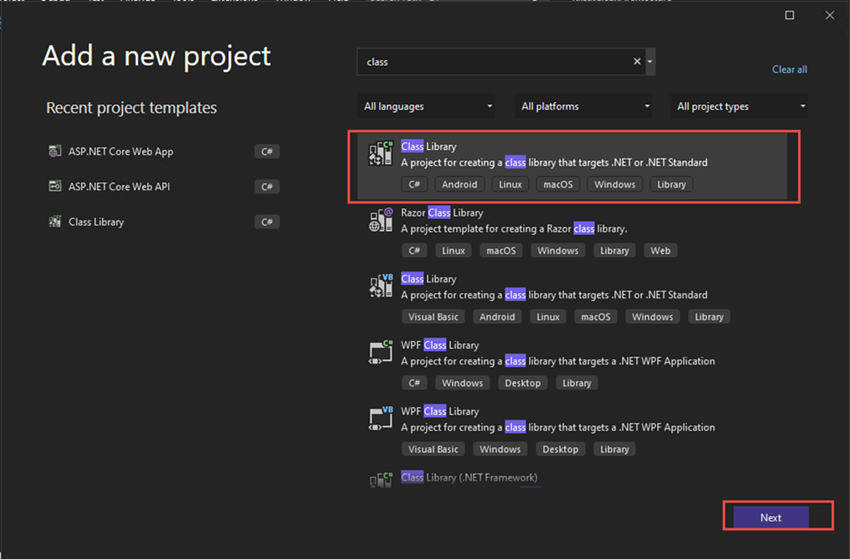Click the C# badge beside recent Class Library

coord(267,222)
